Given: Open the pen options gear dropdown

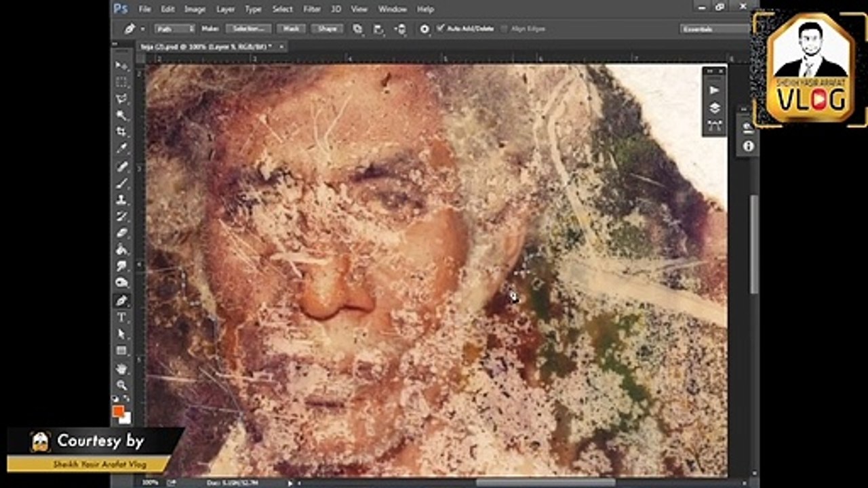Looking at the screenshot, I should [425, 28].
